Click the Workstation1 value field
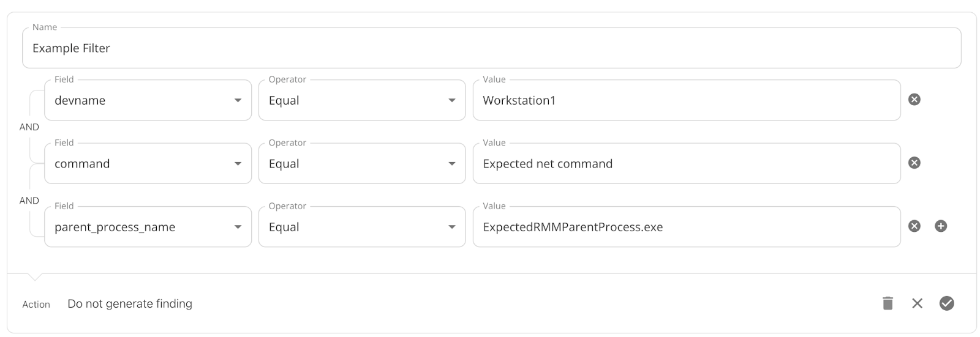Viewport: 980px width, 337px height. [x=687, y=100]
